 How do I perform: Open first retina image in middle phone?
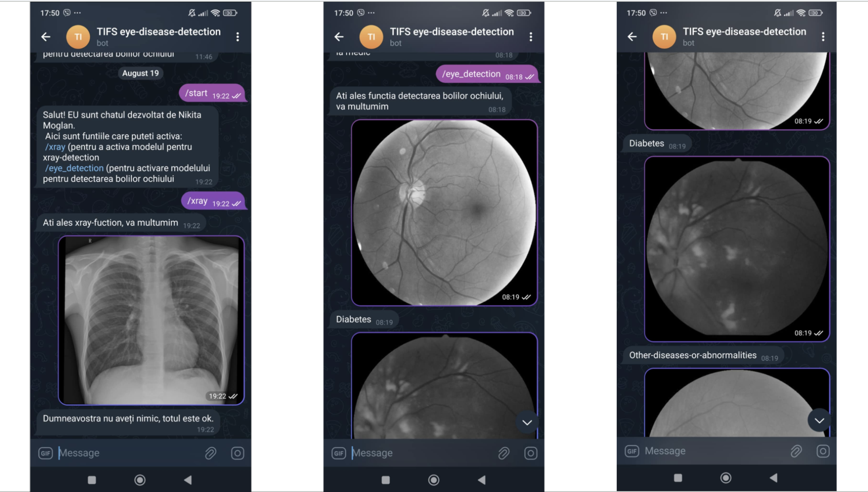(444, 212)
